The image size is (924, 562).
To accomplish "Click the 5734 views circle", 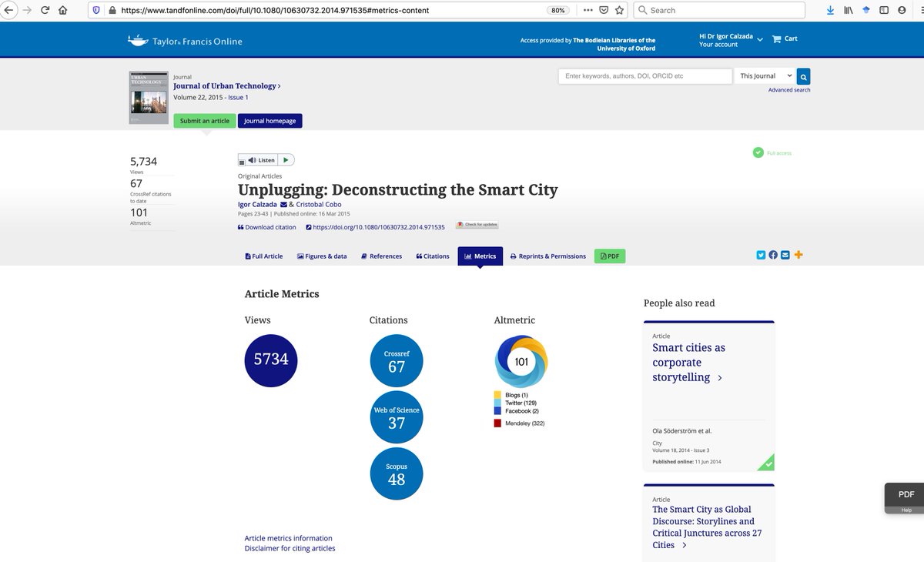I will click(x=271, y=360).
